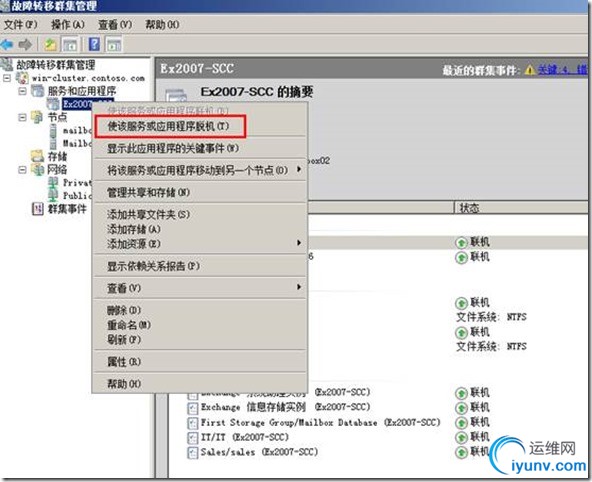Choose 显示依赖关系报告(P)
This screenshot has width=592, height=482.
click(153, 266)
